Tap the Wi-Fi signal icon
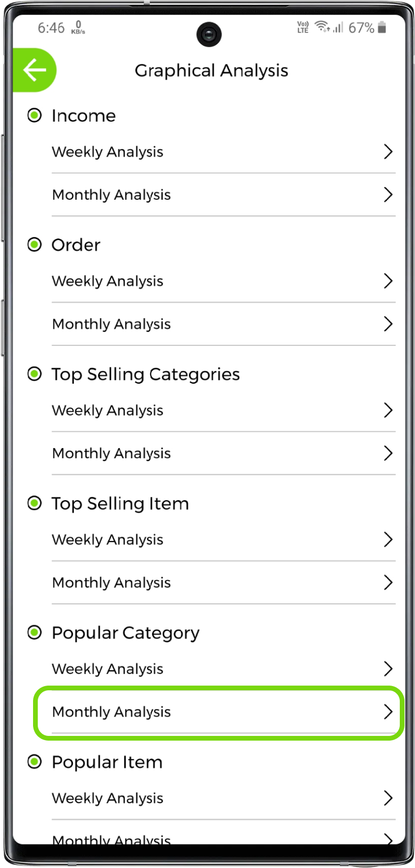415x868 pixels. [322, 27]
